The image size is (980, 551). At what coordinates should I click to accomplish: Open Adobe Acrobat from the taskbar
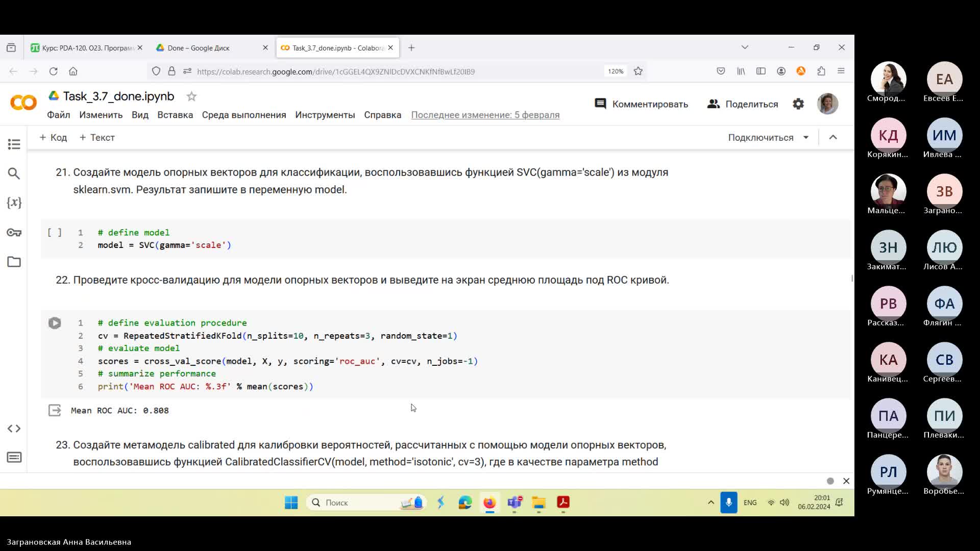point(563,503)
